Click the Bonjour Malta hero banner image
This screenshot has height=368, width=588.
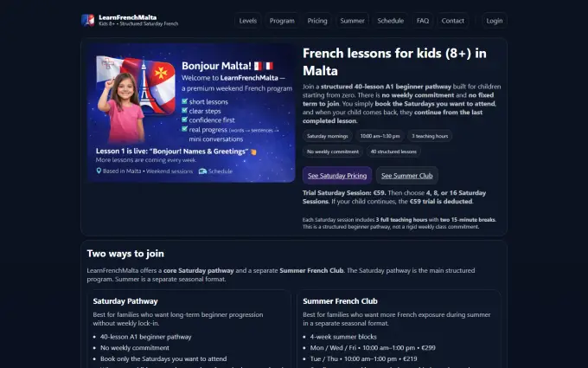point(191,113)
